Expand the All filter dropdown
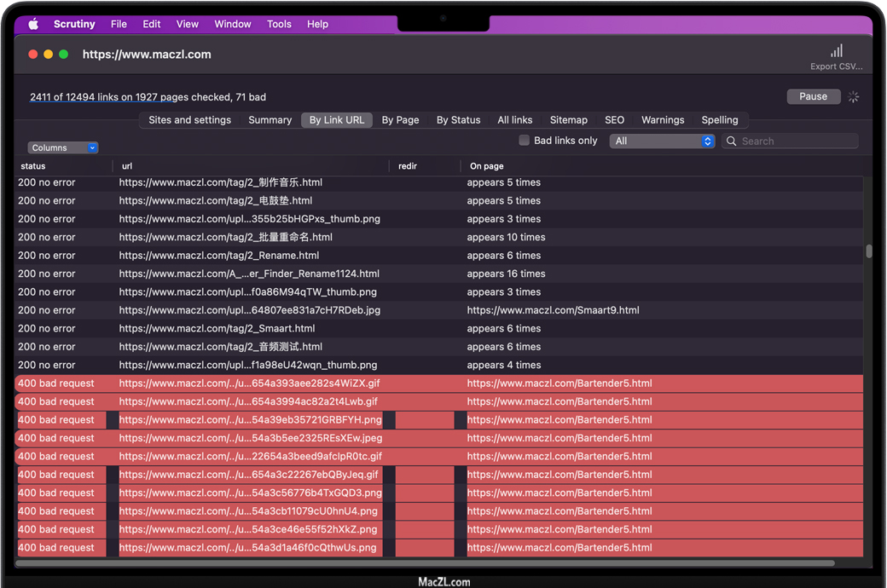Screen dimensions: 887x588 pos(662,141)
